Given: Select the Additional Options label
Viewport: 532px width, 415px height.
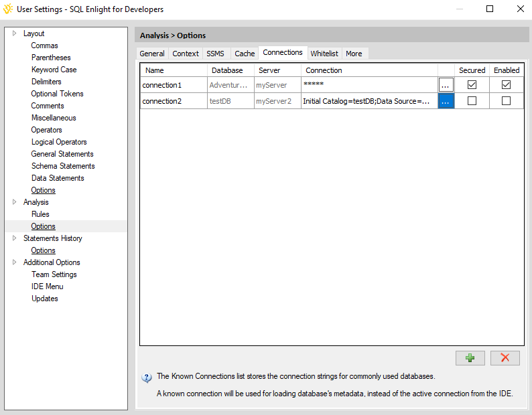Looking at the screenshot, I should [x=52, y=262].
